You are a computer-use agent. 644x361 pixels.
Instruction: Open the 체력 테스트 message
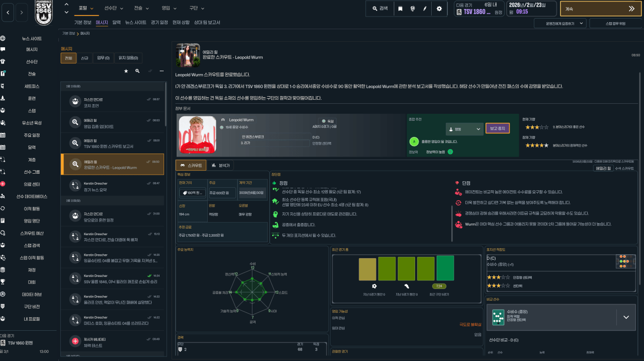click(113, 341)
